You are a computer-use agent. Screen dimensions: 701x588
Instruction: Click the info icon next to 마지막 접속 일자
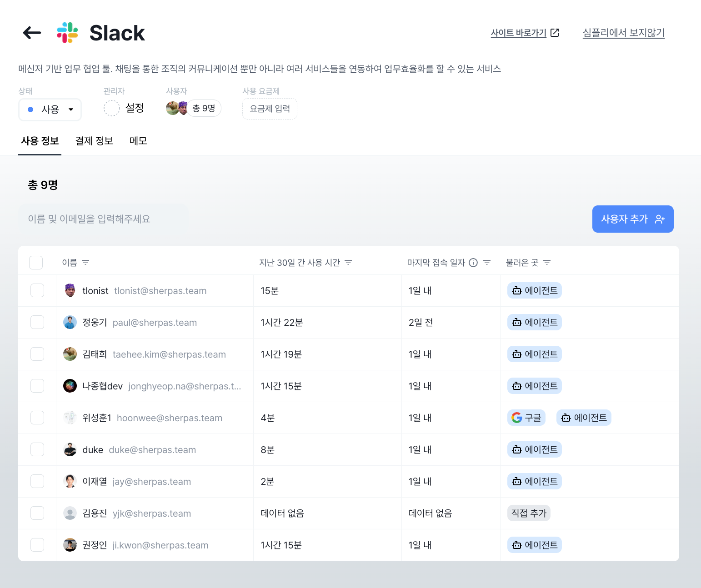(473, 263)
